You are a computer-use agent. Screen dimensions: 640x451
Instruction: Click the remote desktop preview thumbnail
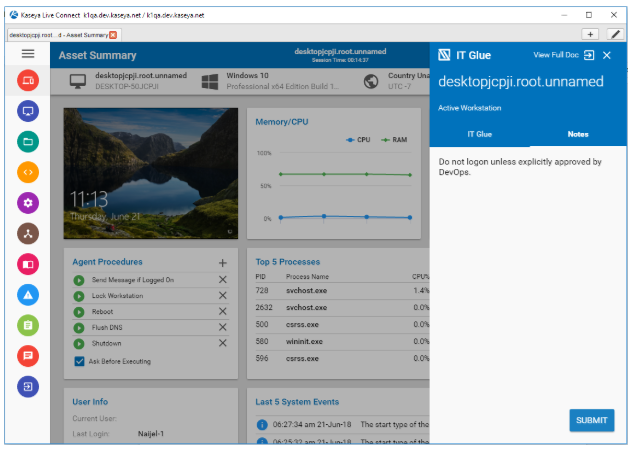click(151, 174)
